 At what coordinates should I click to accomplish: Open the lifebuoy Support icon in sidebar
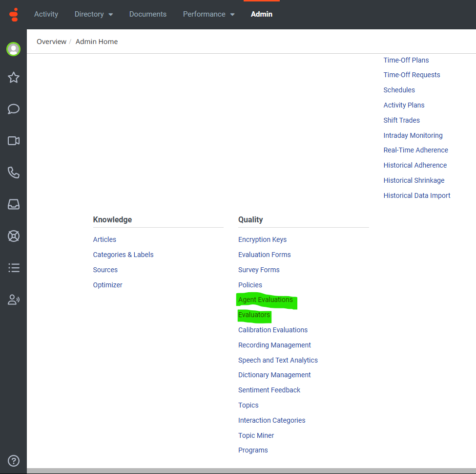point(14,236)
